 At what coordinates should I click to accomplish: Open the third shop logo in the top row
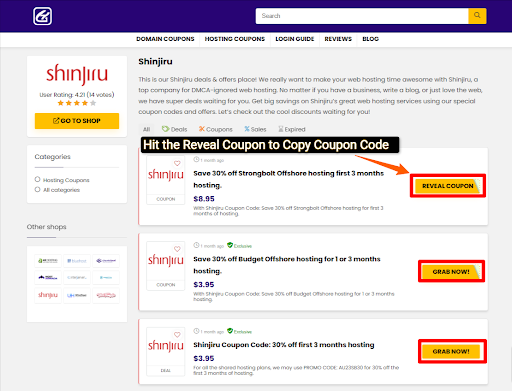106,261
